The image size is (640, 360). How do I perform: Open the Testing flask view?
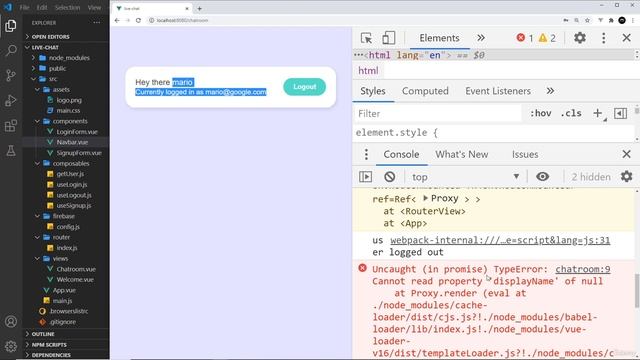click(x=11, y=151)
